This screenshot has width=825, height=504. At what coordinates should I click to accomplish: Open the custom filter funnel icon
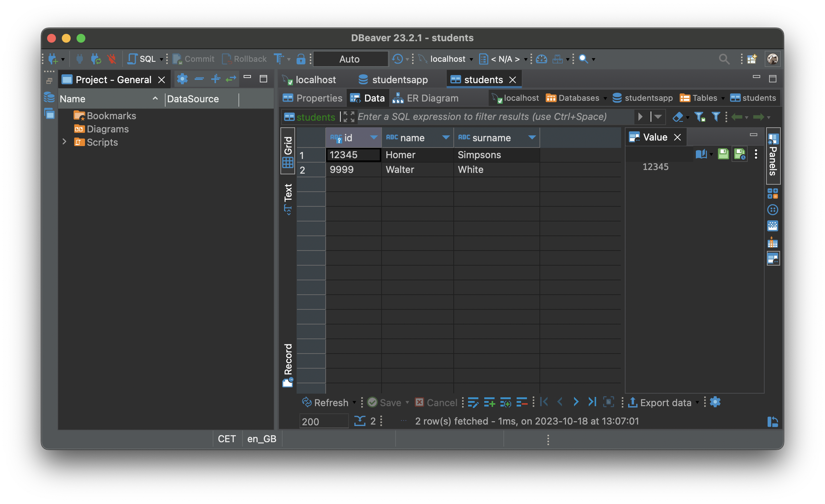716,117
